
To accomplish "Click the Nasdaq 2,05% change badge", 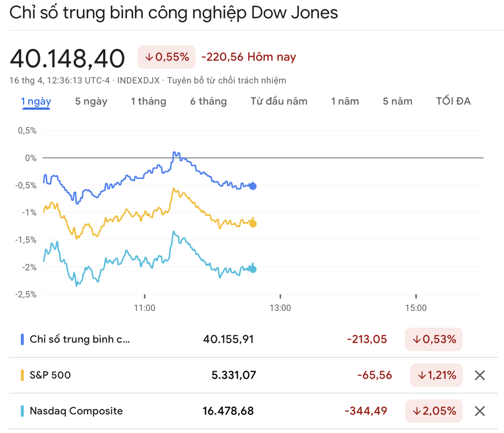I will [x=433, y=411].
